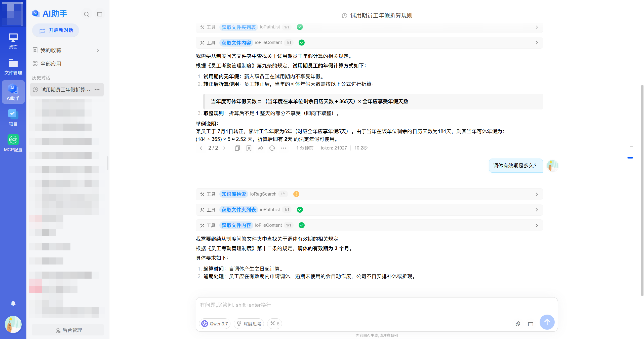Click the conversation title 试用期员工年假折算规则

click(x=381, y=16)
